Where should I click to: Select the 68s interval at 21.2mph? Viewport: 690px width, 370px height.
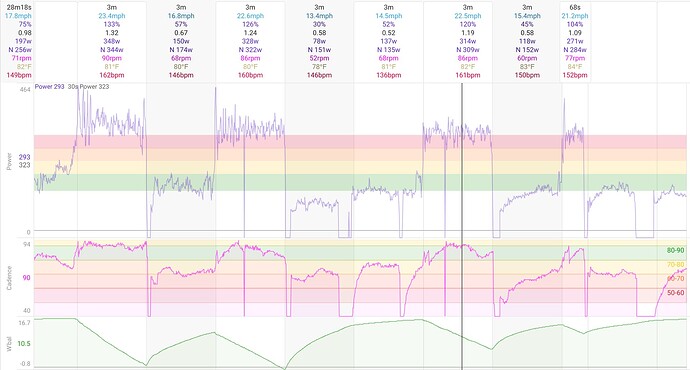[575, 41]
